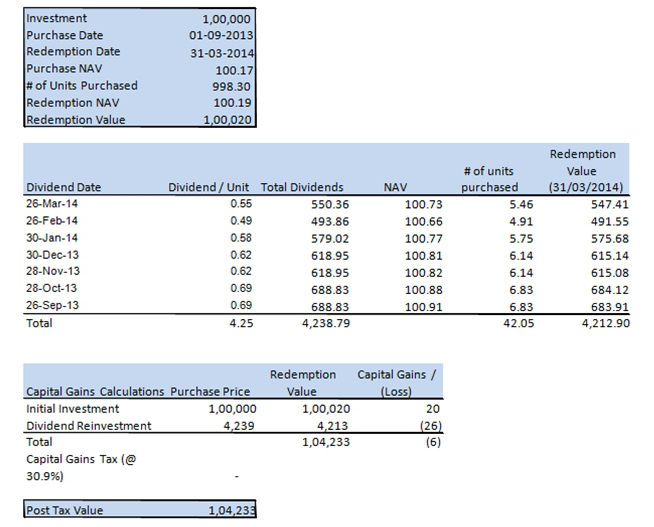Select the Investment amount cell in top table

(226, 18)
